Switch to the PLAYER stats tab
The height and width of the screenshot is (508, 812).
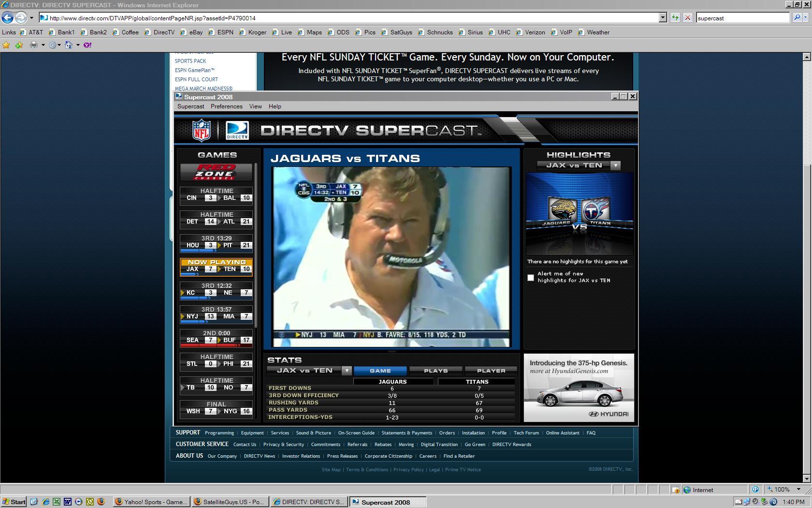point(491,371)
